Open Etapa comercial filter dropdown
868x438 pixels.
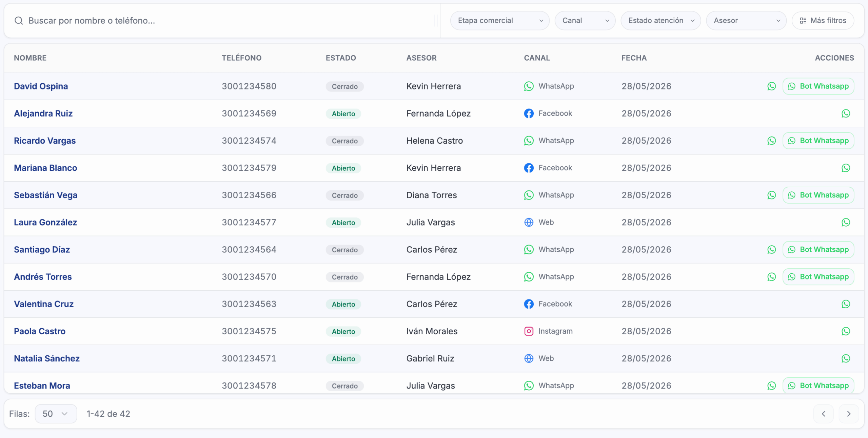499,21
